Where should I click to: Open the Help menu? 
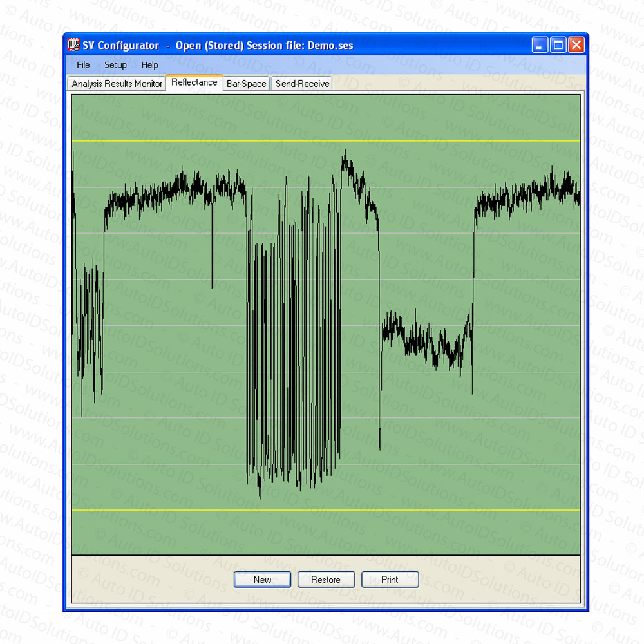coord(149,65)
